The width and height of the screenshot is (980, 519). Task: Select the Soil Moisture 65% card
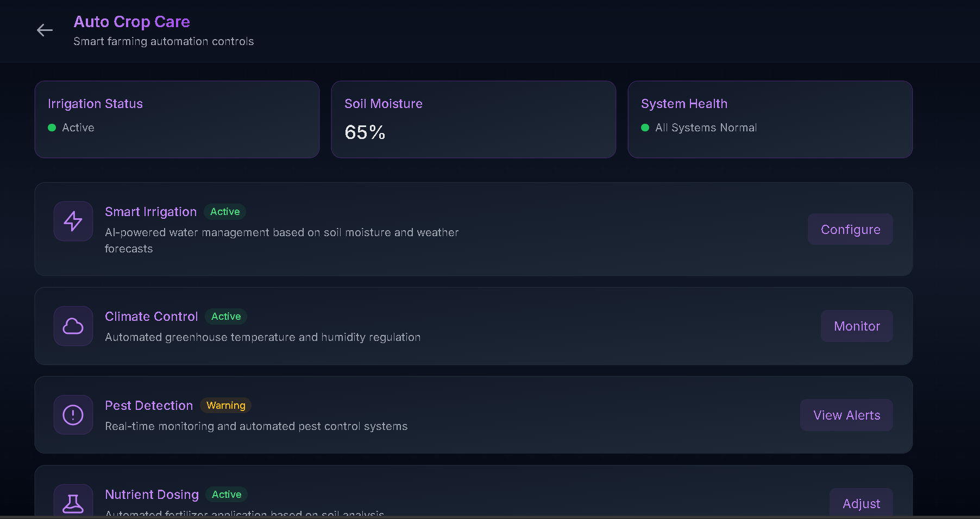[x=474, y=119]
